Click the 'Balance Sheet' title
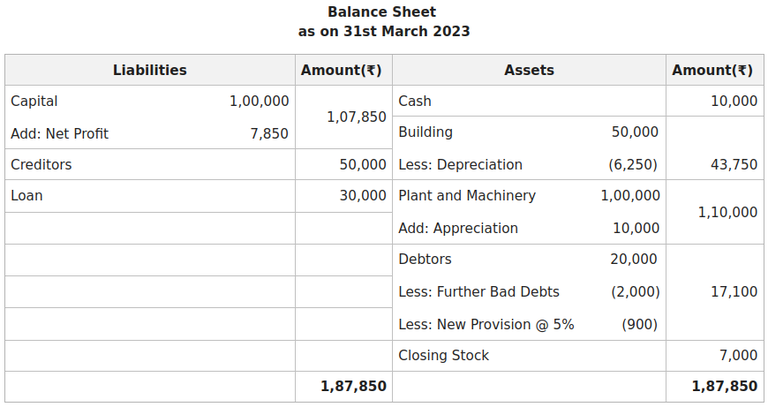The width and height of the screenshot is (768, 407). click(x=382, y=12)
